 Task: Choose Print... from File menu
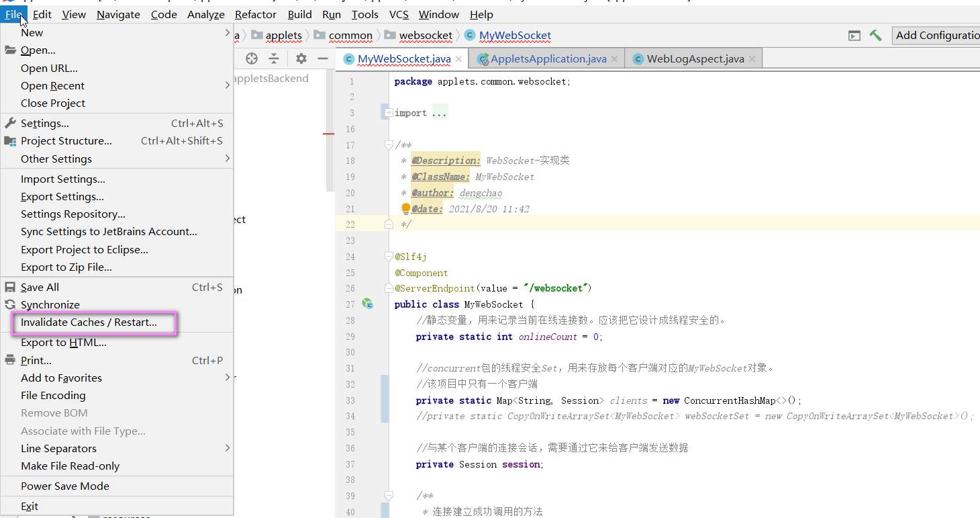117,360
